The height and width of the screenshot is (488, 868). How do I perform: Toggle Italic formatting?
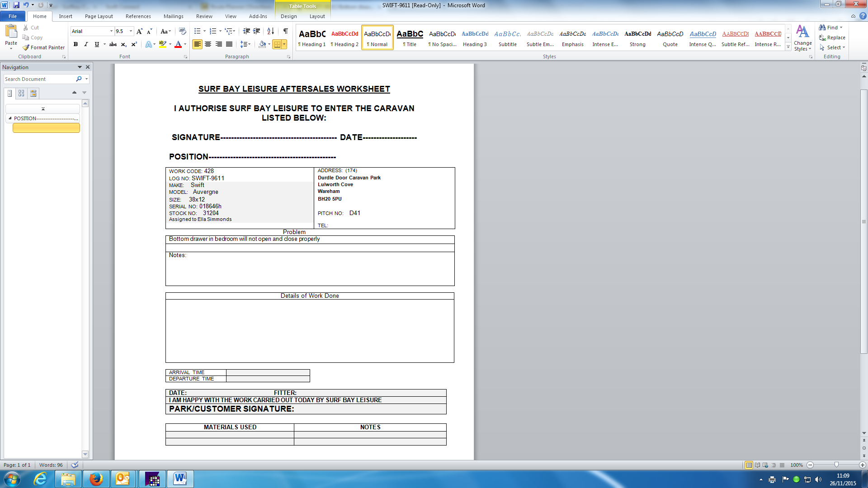pyautogui.click(x=86, y=44)
